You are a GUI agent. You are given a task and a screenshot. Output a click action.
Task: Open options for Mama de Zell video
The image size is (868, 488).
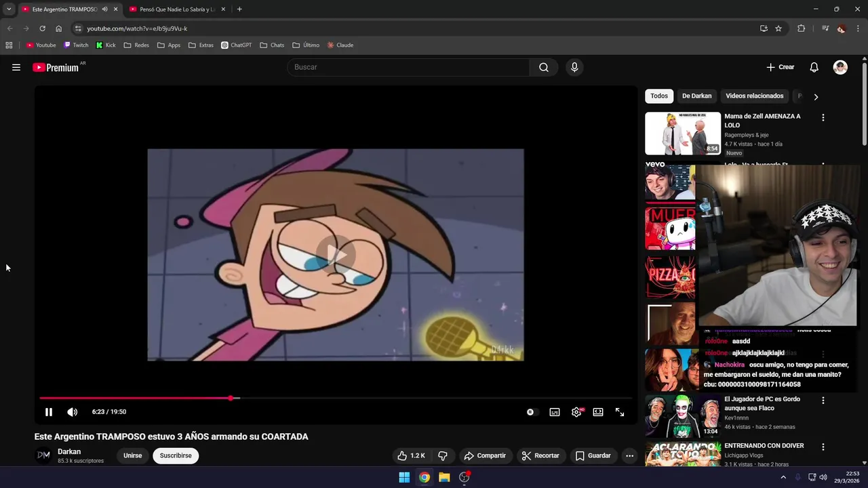click(823, 118)
